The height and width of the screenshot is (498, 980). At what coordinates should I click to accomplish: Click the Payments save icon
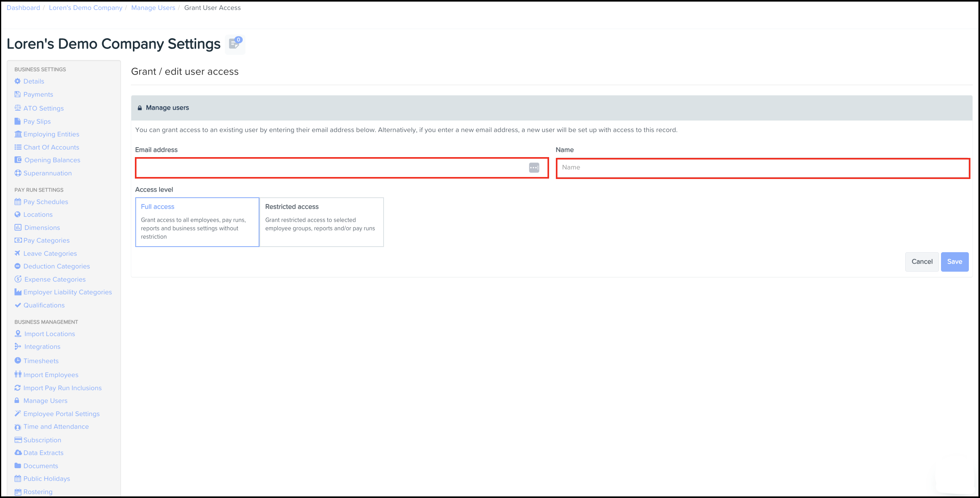(18, 94)
